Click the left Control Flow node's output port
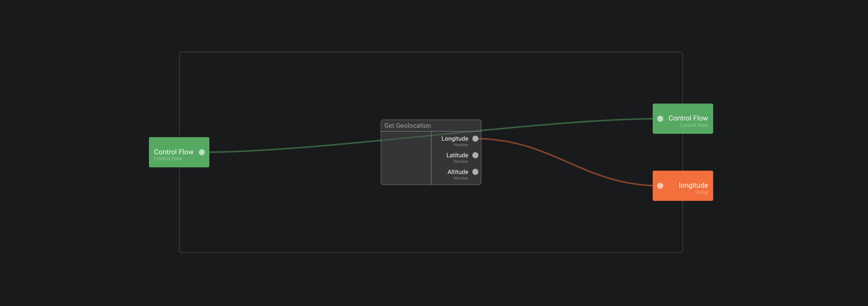The height and width of the screenshot is (306, 868). point(202,152)
